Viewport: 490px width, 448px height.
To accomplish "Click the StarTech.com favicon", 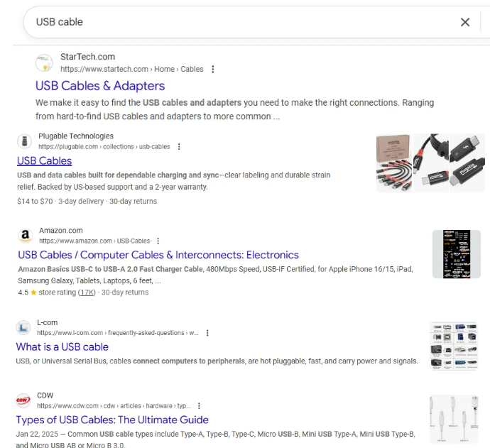I will pos(44,63).
